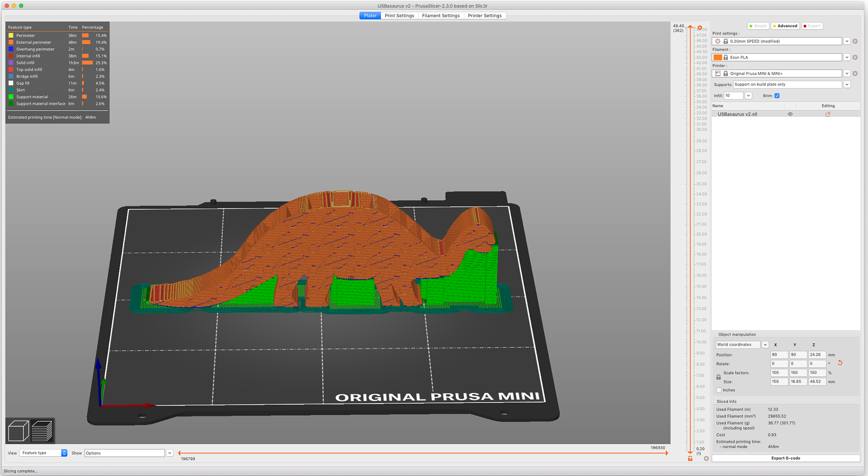Click the Export G-code button

(x=786, y=458)
